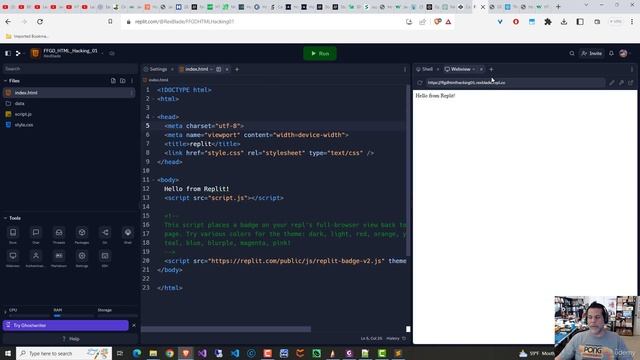Click the search magnifier in Replit header
Screen dimensions: 640x360
(x=572, y=53)
